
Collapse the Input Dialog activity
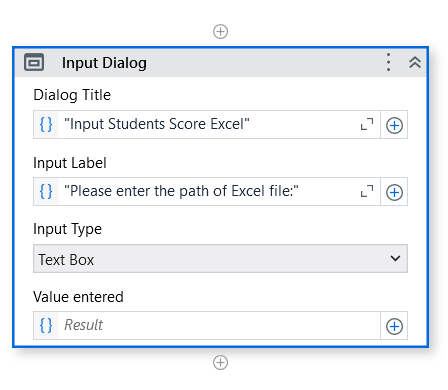pyautogui.click(x=415, y=62)
